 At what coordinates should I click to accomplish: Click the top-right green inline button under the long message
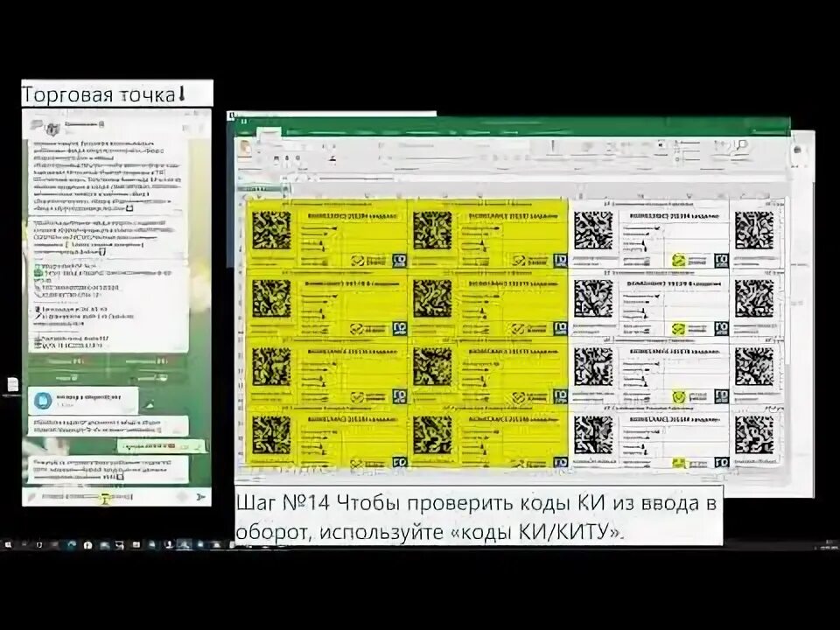149,361
